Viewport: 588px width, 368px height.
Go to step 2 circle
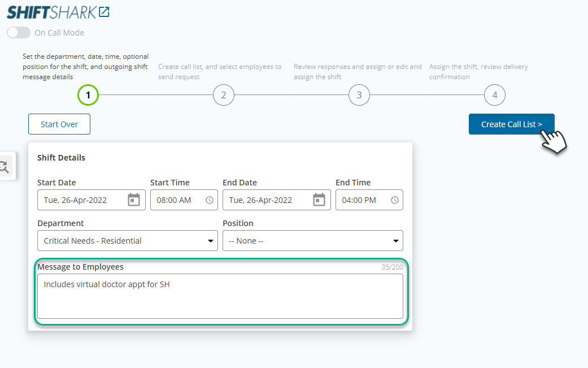[x=224, y=95]
